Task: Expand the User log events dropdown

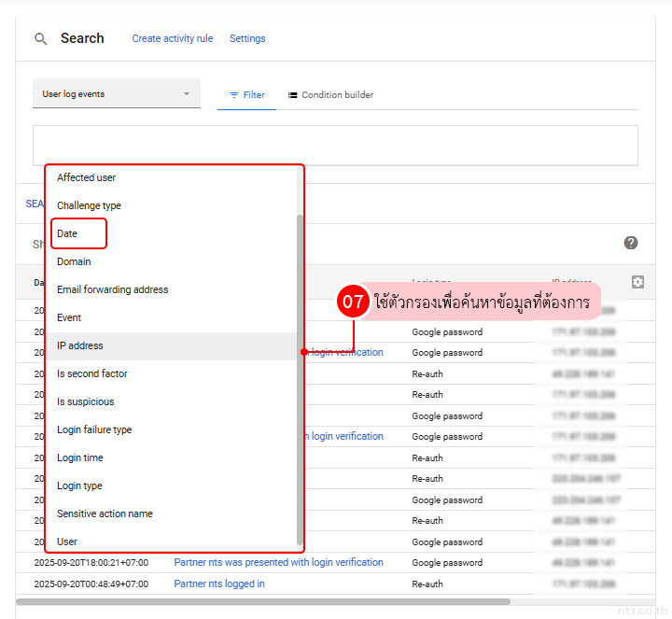Action: pyautogui.click(x=117, y=94)
